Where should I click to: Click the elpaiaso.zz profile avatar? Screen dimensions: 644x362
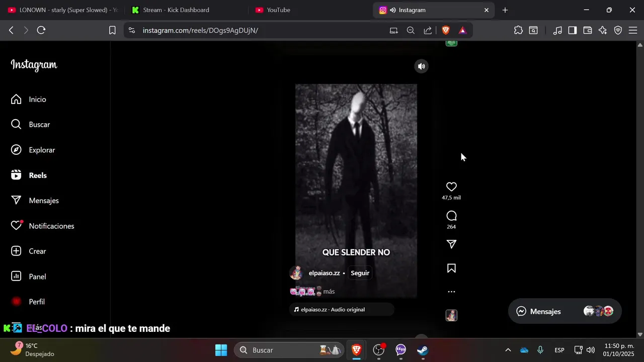pyautogui.click(x=296, y=273)
